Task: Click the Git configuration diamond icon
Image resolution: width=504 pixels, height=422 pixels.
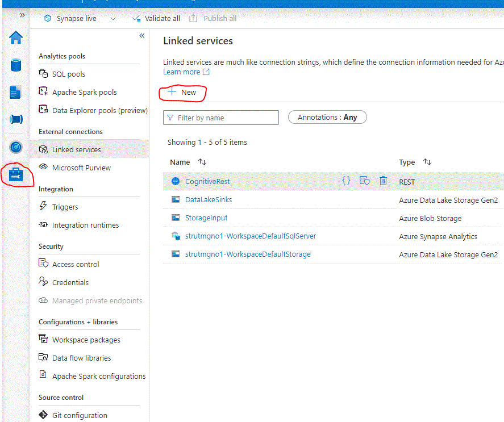Action: click(43, 415)
